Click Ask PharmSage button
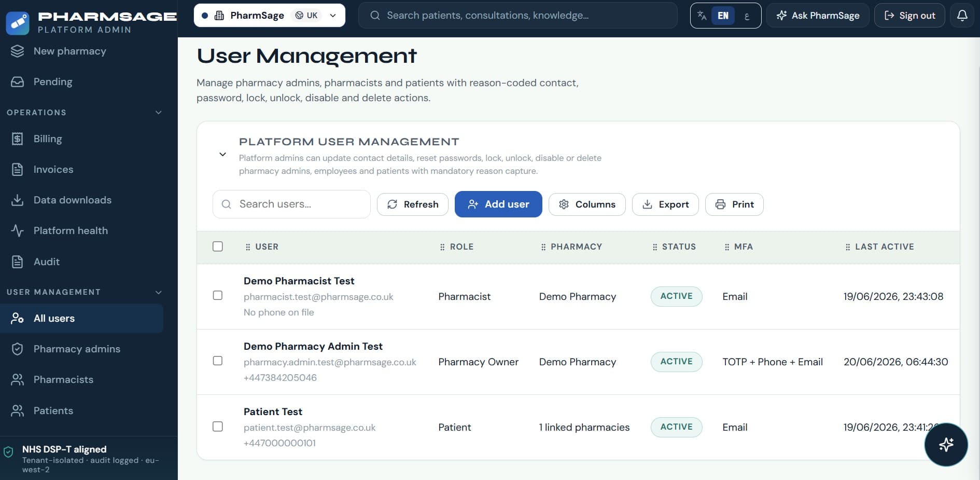 coord(818,16)
